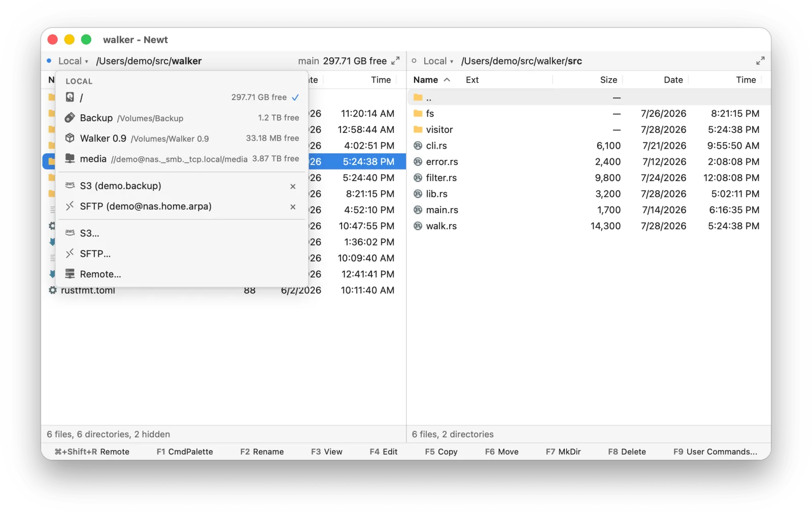Image resolution: width=812 pixels, height=514 pixels.
Task: Click the main branch label in left pane
Action: click(309, 61)
